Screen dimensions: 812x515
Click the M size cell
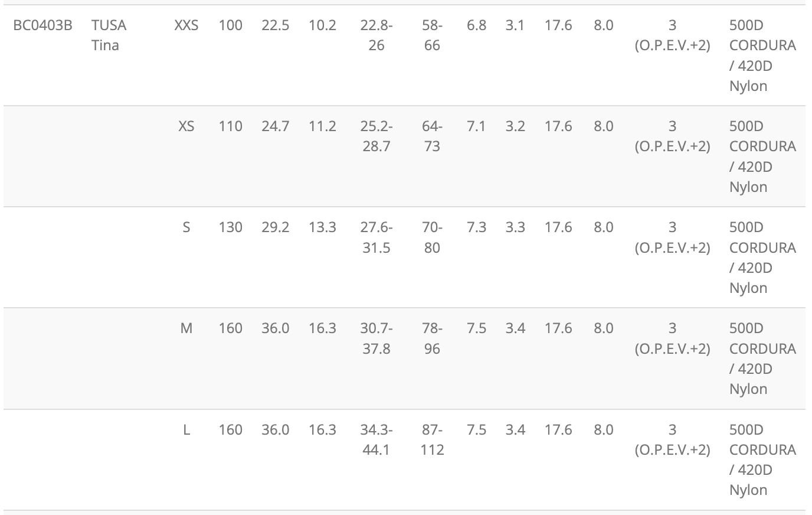(186, 328)
